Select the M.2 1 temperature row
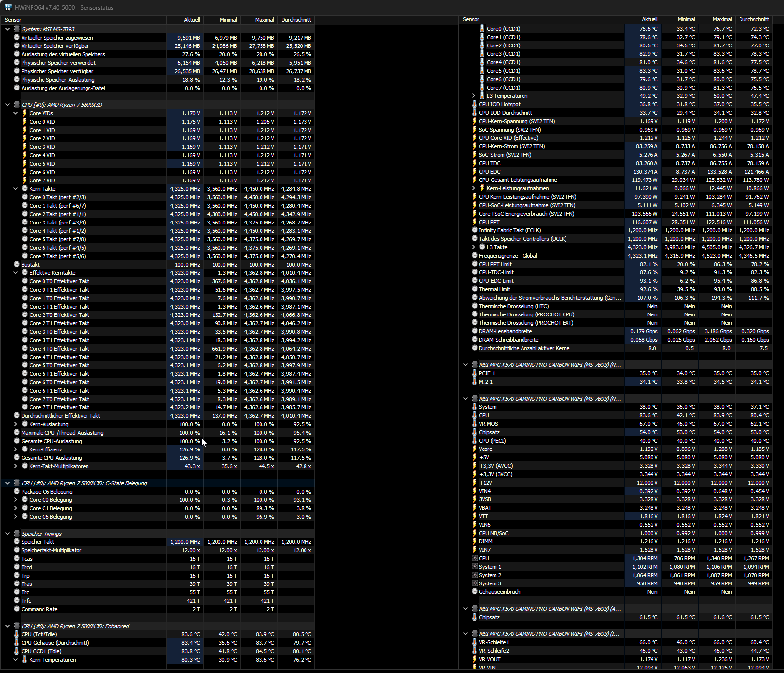Image resolution: width=784 pixels, height=673 pixels. (x=616, y=382)
